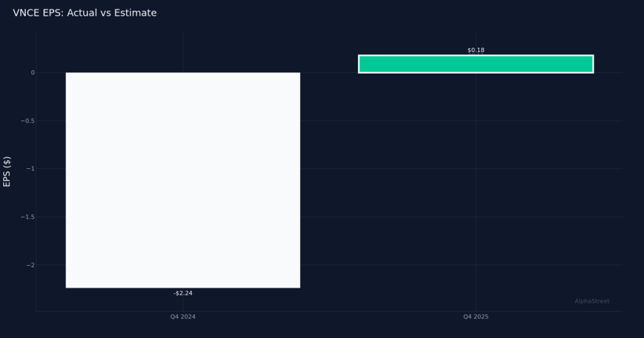Select the $0.18 data label
This screenshot has height=338, width=644.
(475, 50)
